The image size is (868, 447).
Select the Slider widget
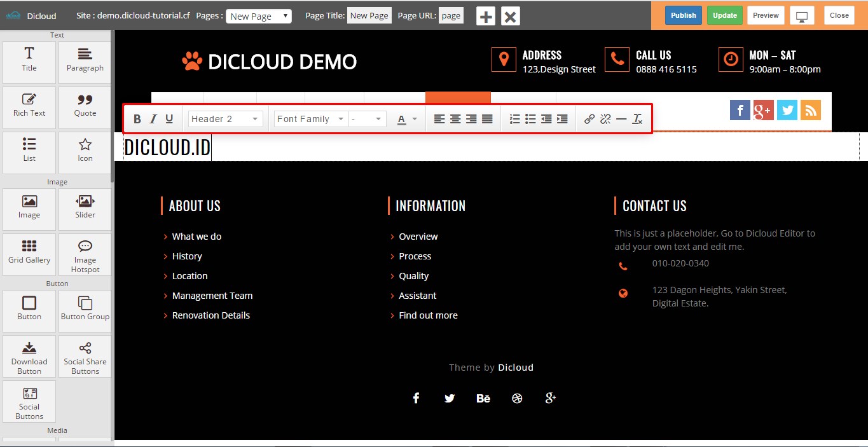click(x=85, y=209)
